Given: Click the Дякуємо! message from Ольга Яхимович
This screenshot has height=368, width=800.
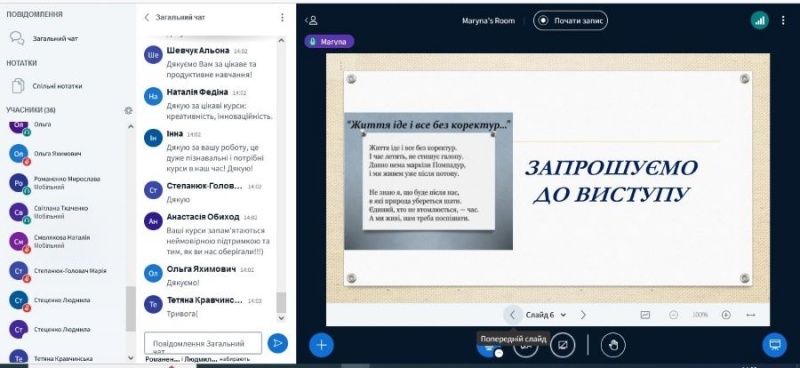Looking at the screenshot, I should coord(183,282).
